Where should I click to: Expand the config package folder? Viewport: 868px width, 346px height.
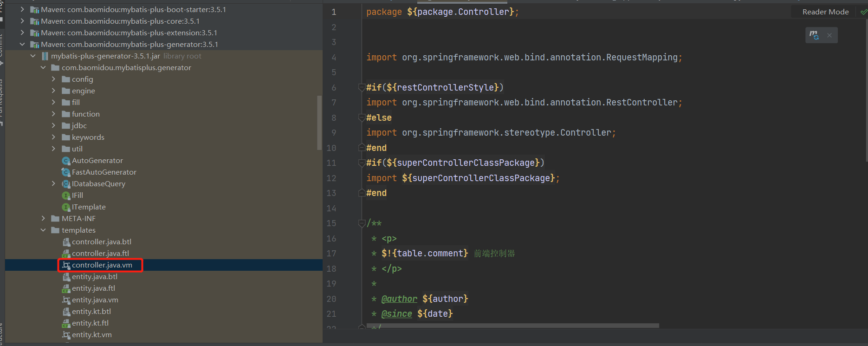click(53, 79)
